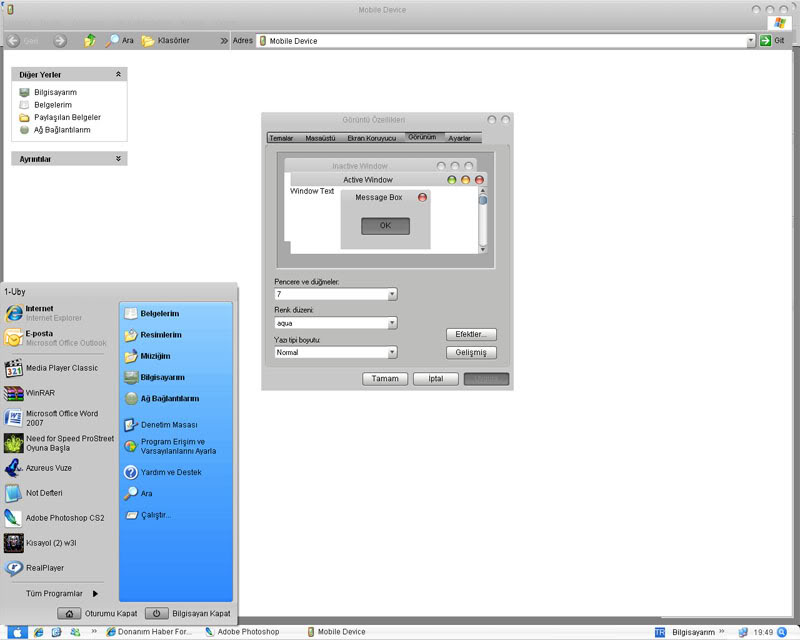Open Not Defteri notepad
The image size is (800, 640).
pyautogui.click(x=45, y=493)
